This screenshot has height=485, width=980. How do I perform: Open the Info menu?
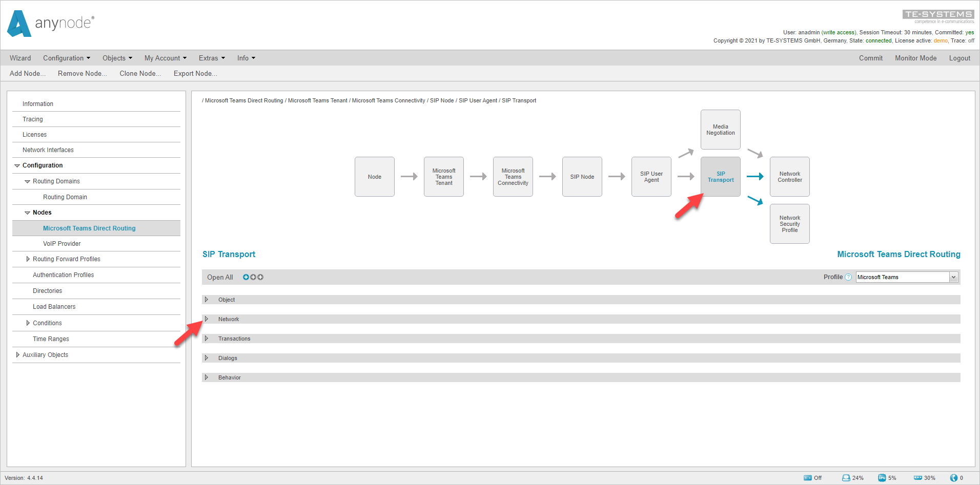(246, 58)
